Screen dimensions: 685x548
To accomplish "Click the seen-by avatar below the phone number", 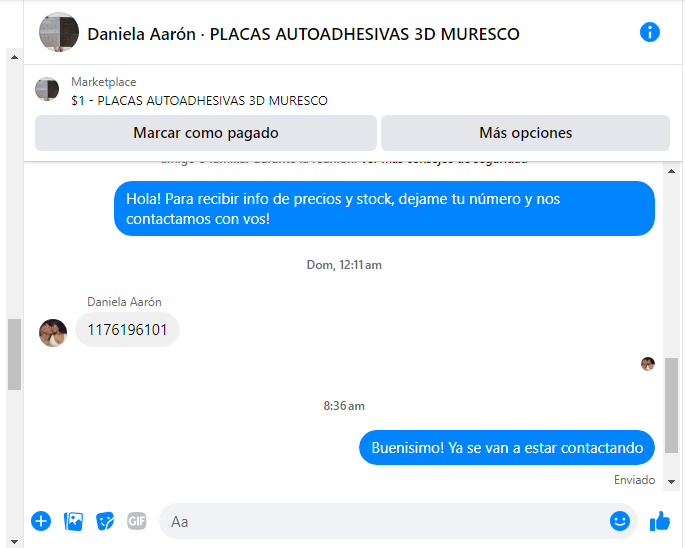I will 647,364.
